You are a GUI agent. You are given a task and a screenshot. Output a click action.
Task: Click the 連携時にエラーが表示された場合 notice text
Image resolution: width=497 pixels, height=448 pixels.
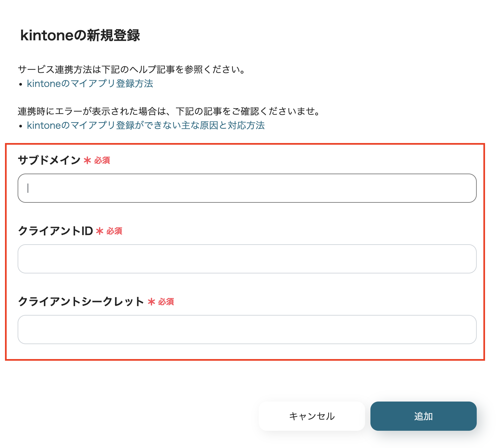point(169,112)
